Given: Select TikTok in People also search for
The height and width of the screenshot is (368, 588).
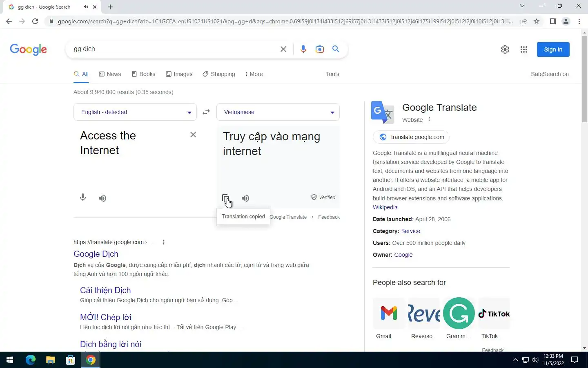Looking at the screenshot, I should point(494,318).
